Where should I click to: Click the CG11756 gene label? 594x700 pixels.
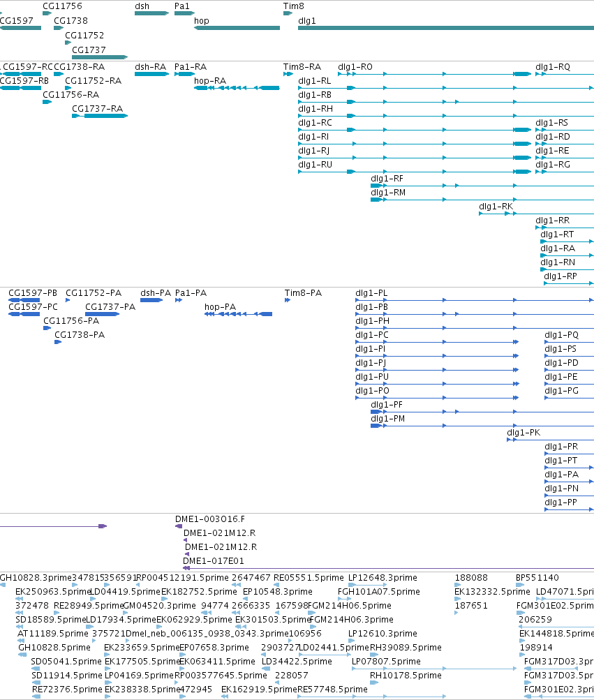[62, 6]
